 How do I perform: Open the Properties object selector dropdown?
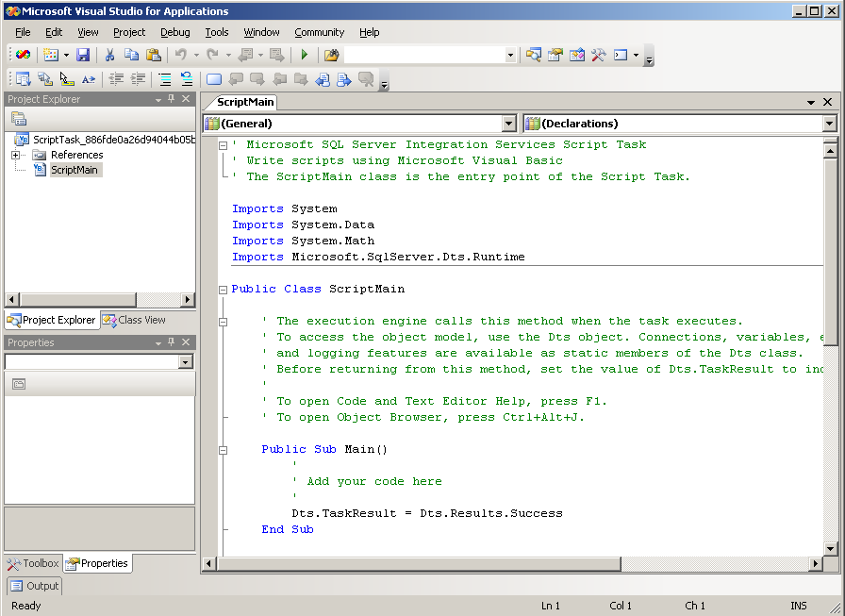(186, 361)
